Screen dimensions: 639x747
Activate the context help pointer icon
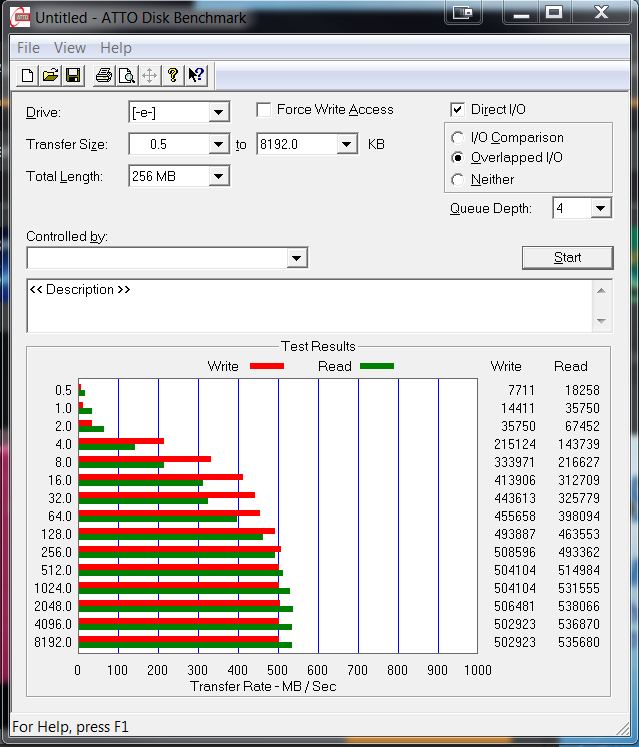196,76
